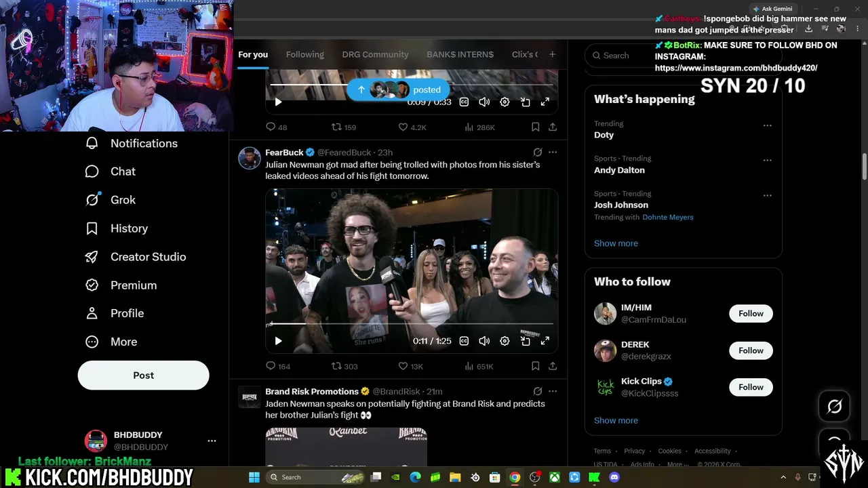Open more options for Andy Dalton trend
Screen dimensions: 868x488
coord(767,161)
